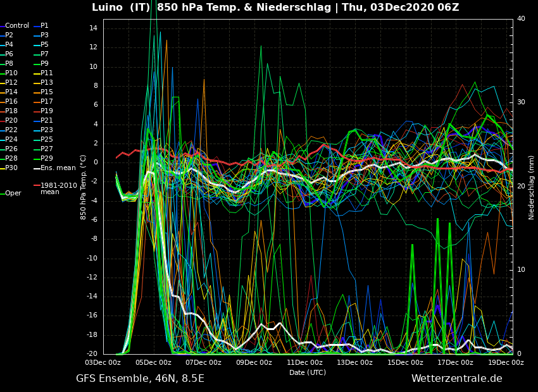Click the GFS Ensemble, 46N, 8.5E caption

tap(140, 379)
